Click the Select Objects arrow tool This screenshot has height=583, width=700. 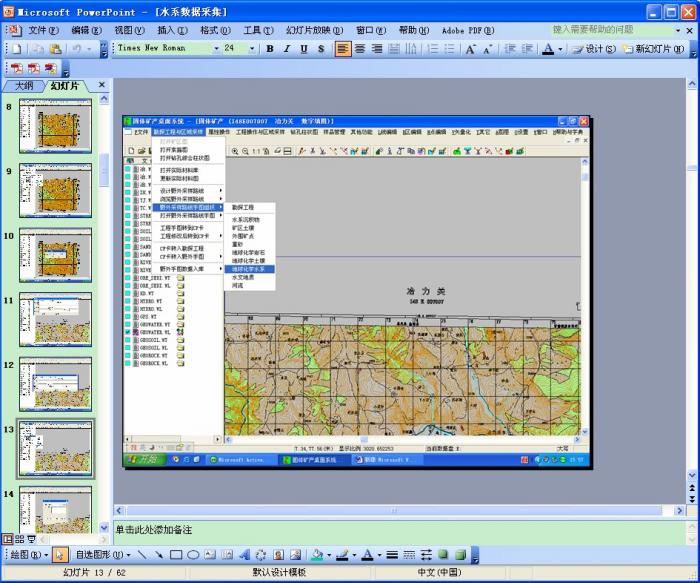tap(60, 554)
